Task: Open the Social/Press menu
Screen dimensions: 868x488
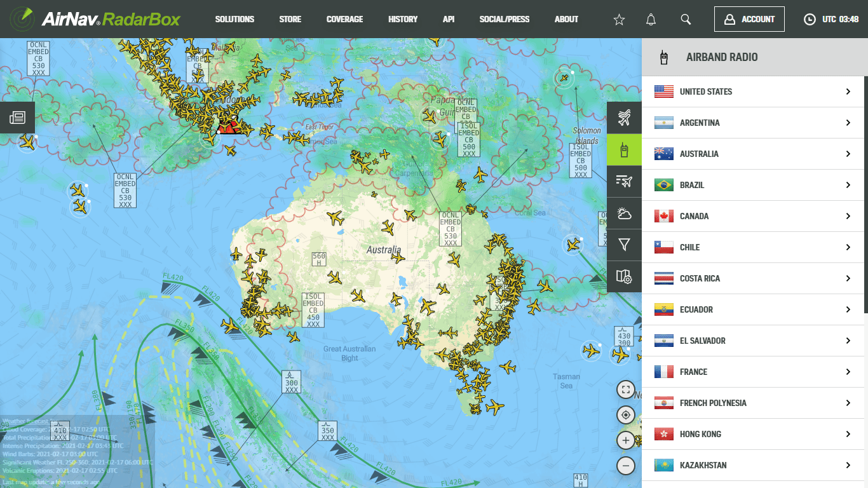Action: click(x=505, y=19)
